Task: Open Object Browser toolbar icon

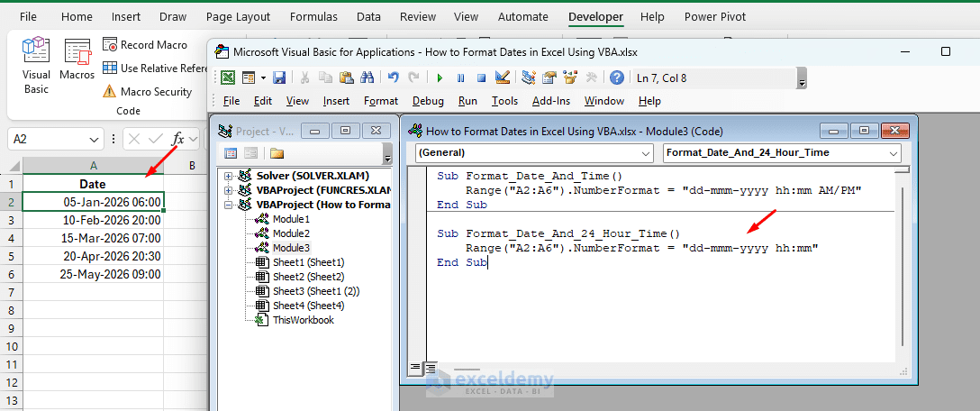Action: click(570, 78)
